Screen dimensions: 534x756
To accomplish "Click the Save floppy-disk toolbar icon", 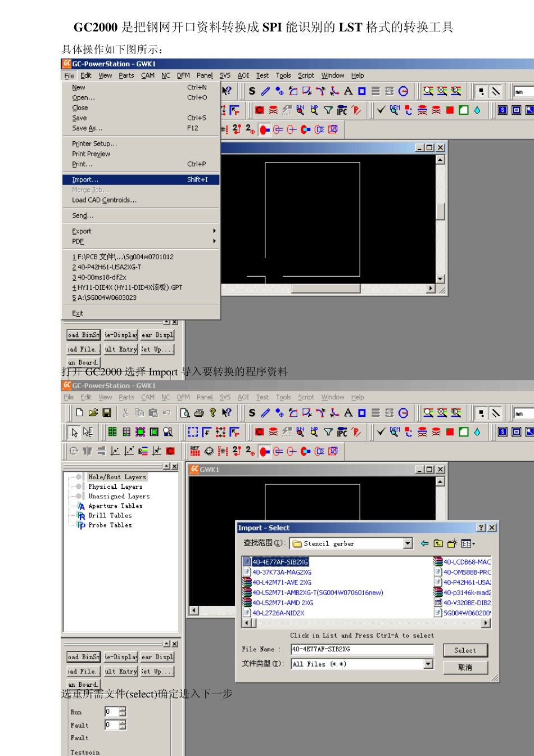I will coord(106,412).
